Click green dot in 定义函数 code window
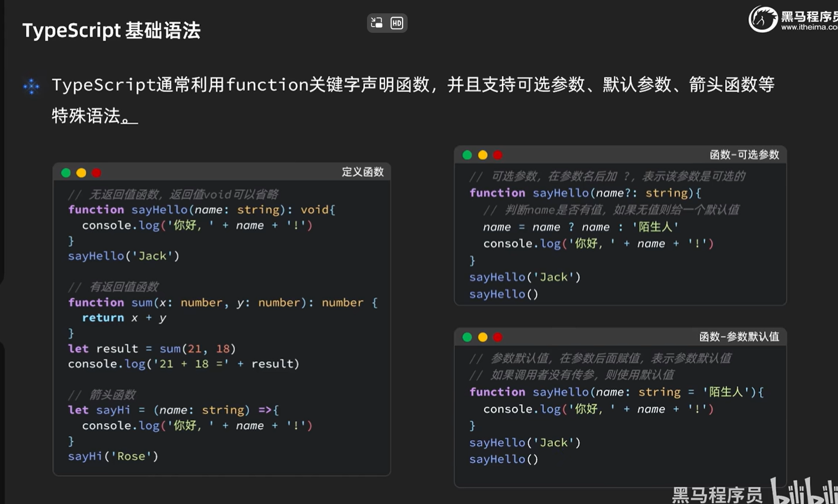Viewport: 838px width, 504px height. click(x=66, y=173)
